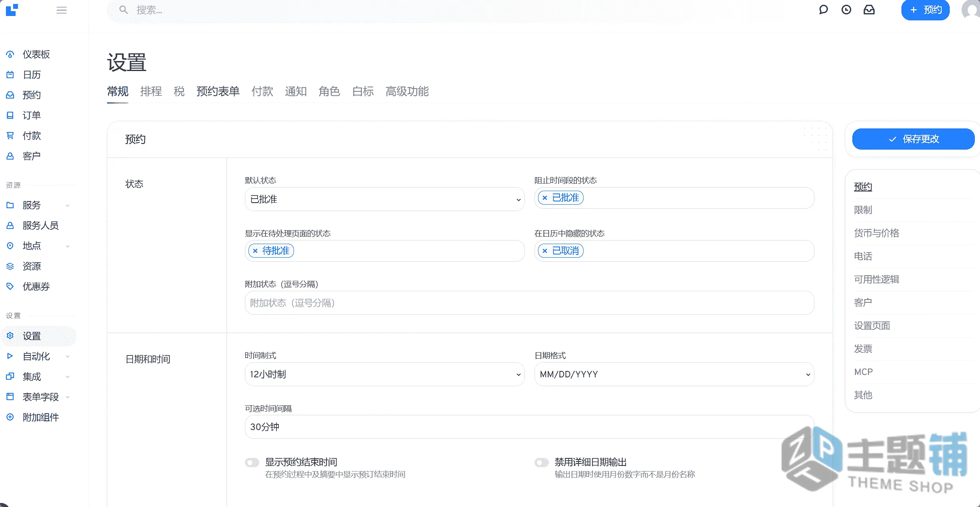
Task: Open the 时间制式 dropdown showing 12小时制
Action: click(385, 374)
